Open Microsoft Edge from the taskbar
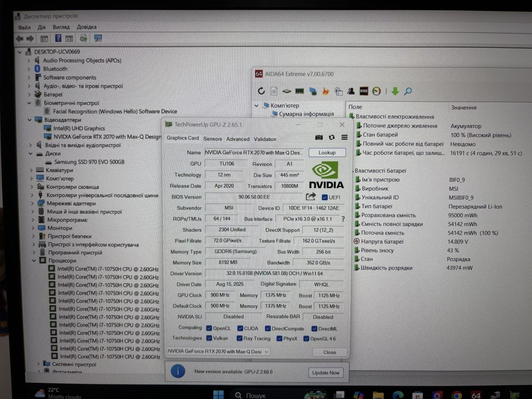 coord(397,395)
